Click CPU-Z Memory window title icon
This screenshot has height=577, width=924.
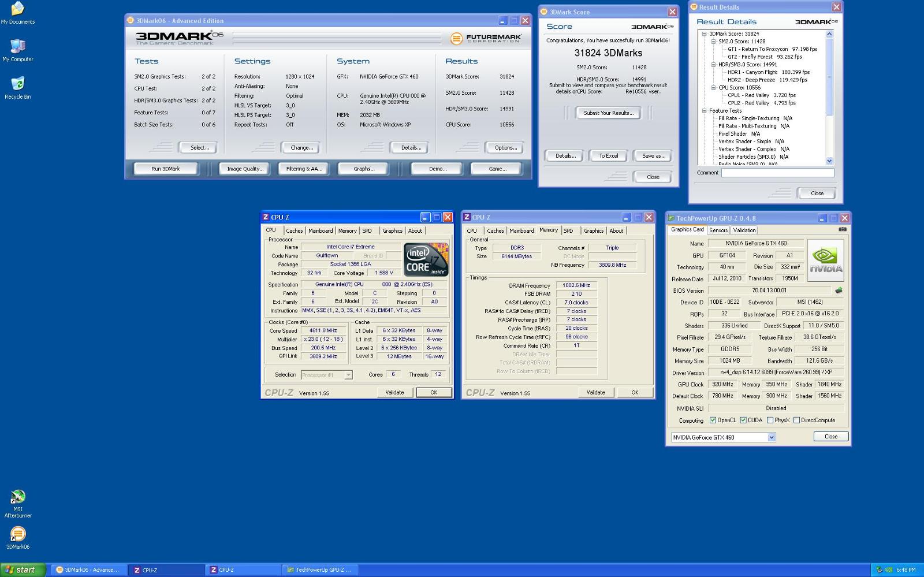click(467, 217)
